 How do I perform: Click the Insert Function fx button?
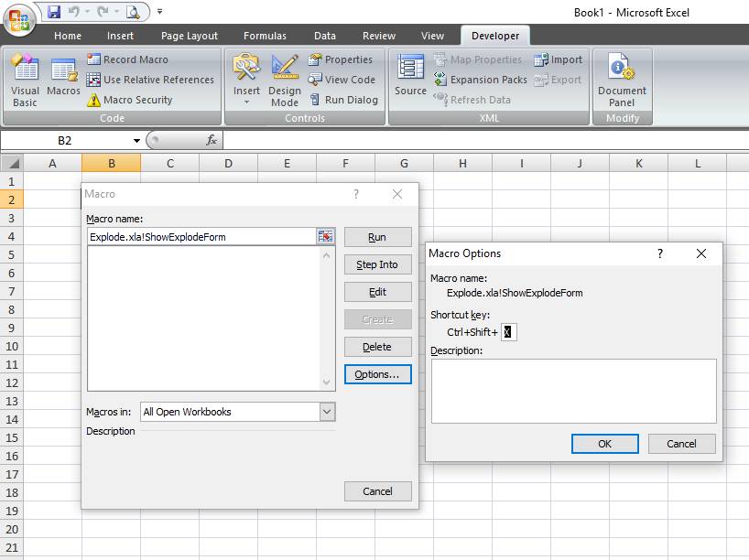212,140
